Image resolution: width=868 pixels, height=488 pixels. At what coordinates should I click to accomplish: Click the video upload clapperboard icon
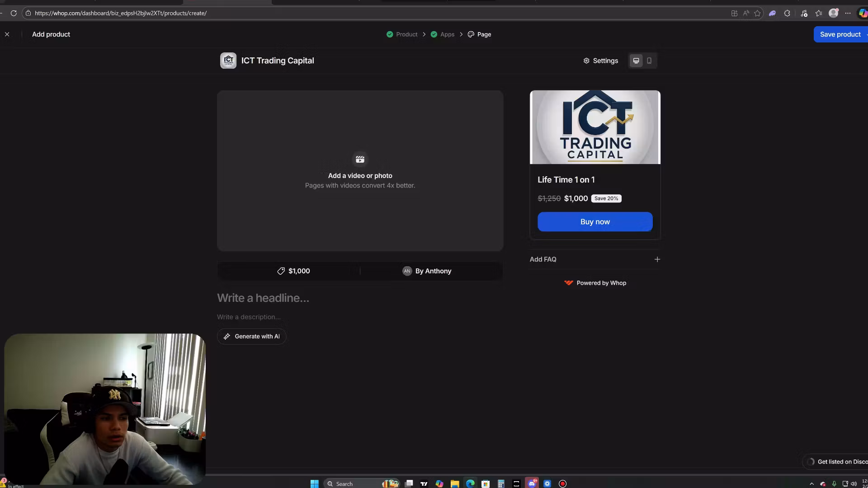click(360, 160)
